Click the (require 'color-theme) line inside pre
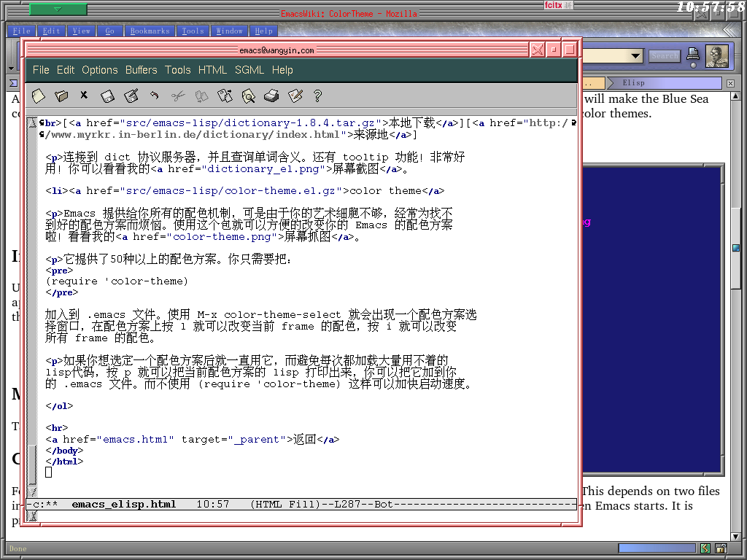Image resolution: width=747 pixels, height=560 pixels. [x=117, y=281]
